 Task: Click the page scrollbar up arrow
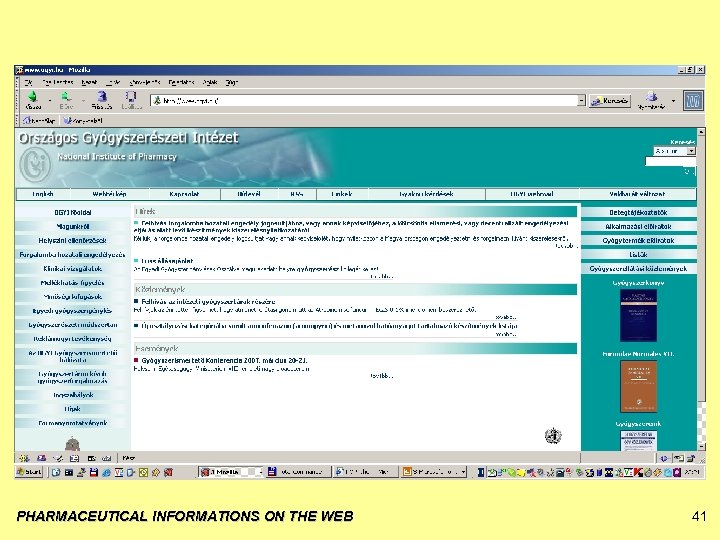coord(701,132)
